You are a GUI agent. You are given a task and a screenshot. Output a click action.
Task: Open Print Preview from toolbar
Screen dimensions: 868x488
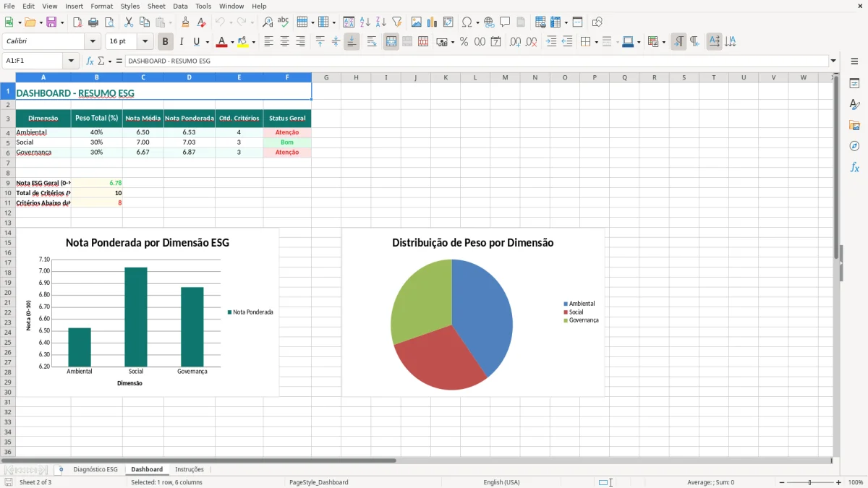pos(109,22)
